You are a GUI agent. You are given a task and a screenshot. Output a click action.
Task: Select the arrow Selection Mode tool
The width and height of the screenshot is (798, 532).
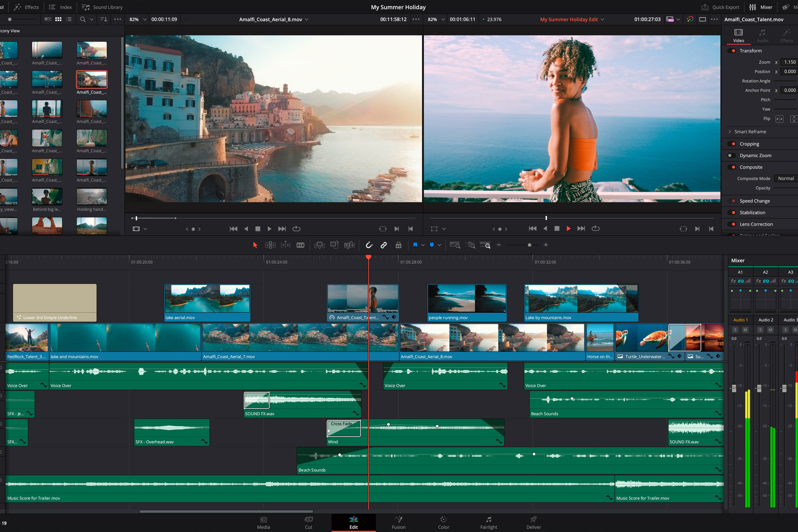pyautogui.click(x=255, y=245)
